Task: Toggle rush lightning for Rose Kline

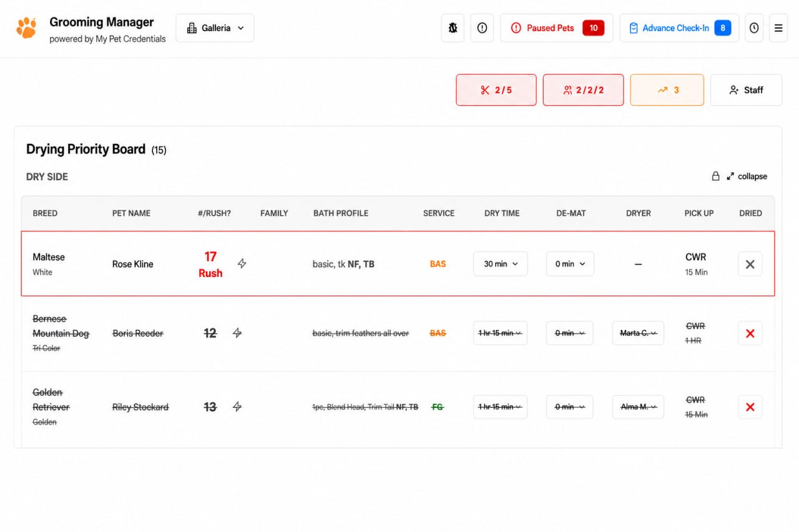Action: point(242,264)
